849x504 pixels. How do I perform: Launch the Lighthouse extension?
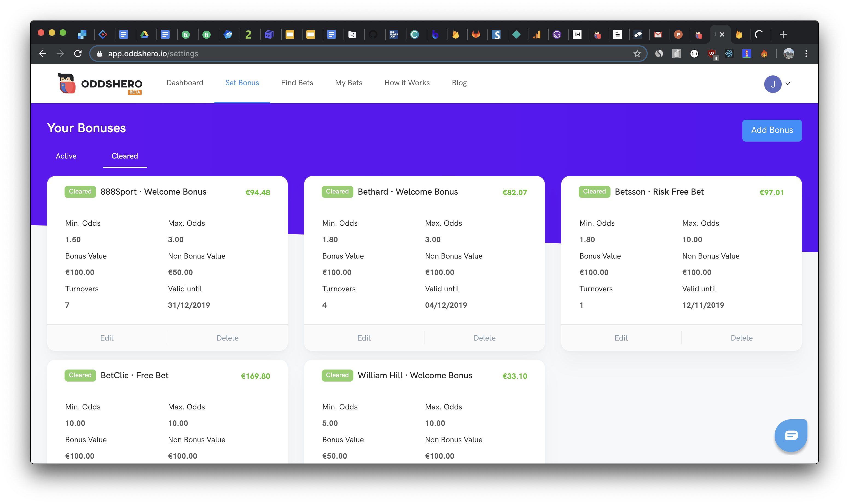[746, 54]
